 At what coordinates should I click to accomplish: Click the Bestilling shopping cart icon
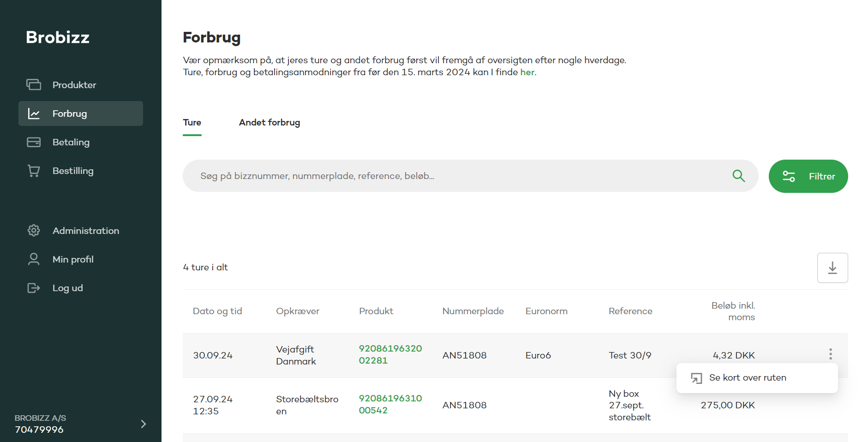click(34, 171)
